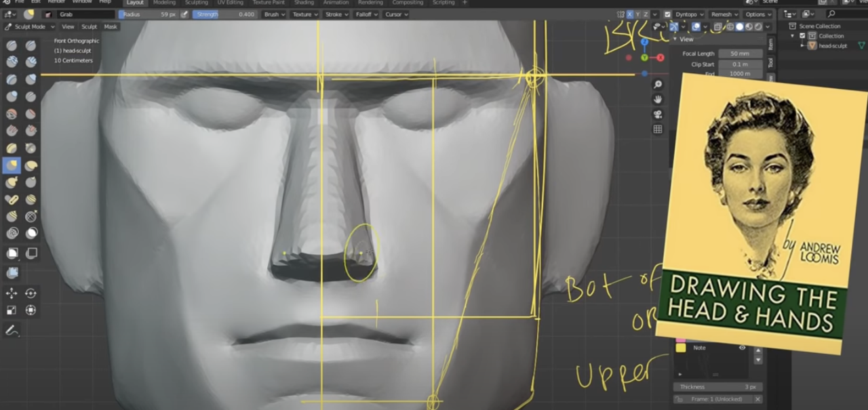Open the Sculpt menu in viewport header
Viewport: 868px width, 410px height.
[x=90, y=27]
